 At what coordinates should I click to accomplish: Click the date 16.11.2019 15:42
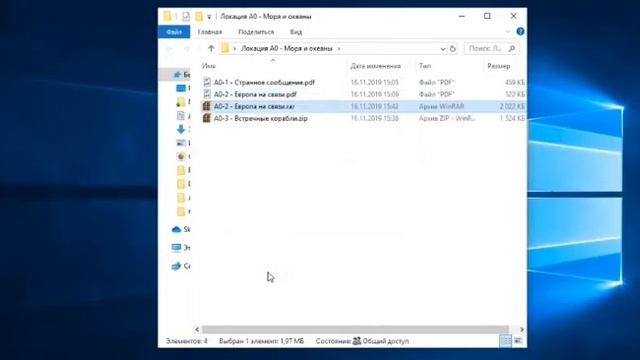click(374, 107)
